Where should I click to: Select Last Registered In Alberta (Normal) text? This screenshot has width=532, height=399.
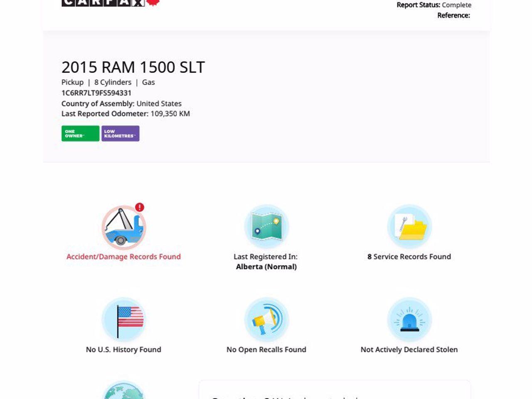pos(266,262)
